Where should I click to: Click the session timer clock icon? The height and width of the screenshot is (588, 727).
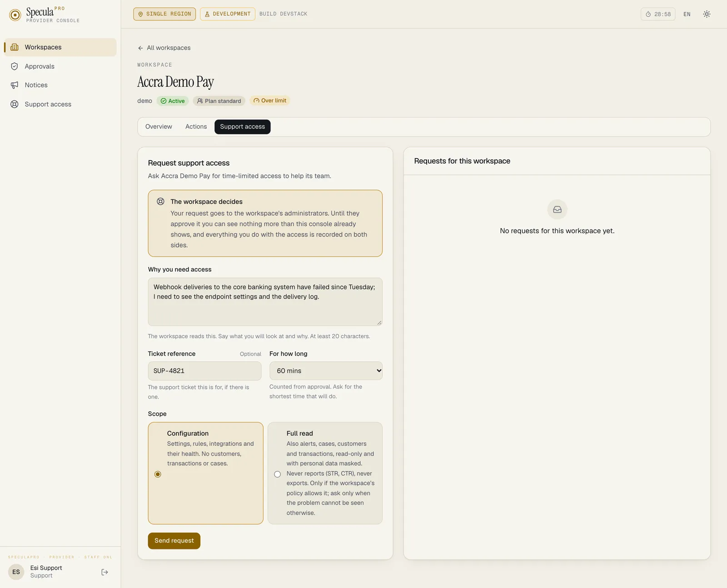(648, 14)
